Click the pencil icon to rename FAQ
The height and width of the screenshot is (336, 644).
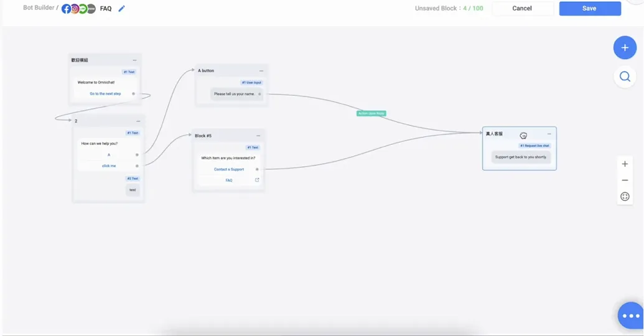point(121,9)
